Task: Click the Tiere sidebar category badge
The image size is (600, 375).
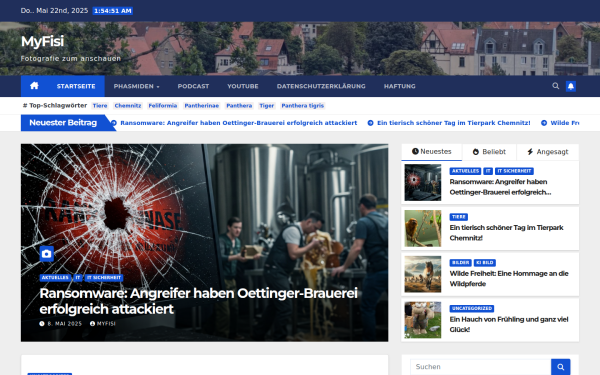Action: point(459,217)
